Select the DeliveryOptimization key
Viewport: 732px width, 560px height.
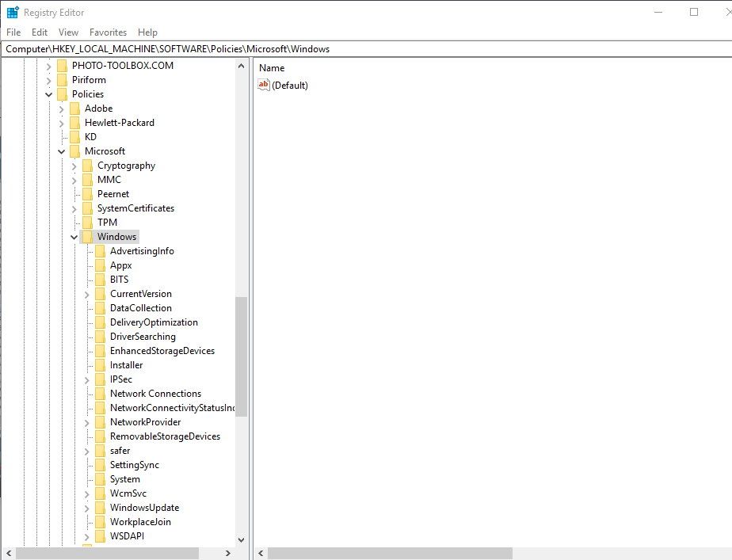coord(154,322)
